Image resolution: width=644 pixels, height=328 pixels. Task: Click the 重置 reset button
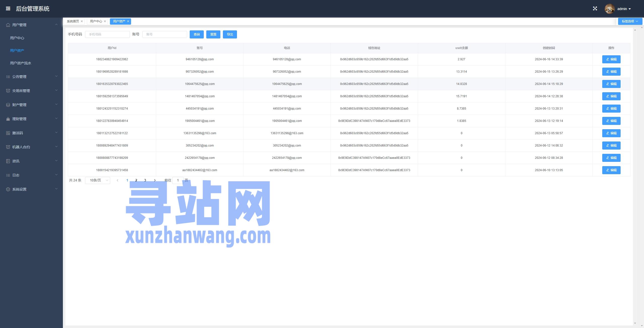[x=213, y=34]
